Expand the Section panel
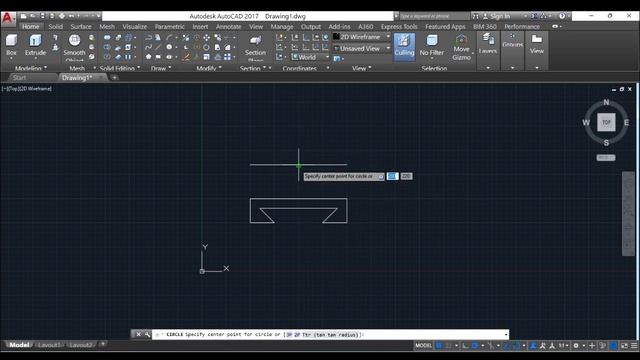 coord(253,68)
